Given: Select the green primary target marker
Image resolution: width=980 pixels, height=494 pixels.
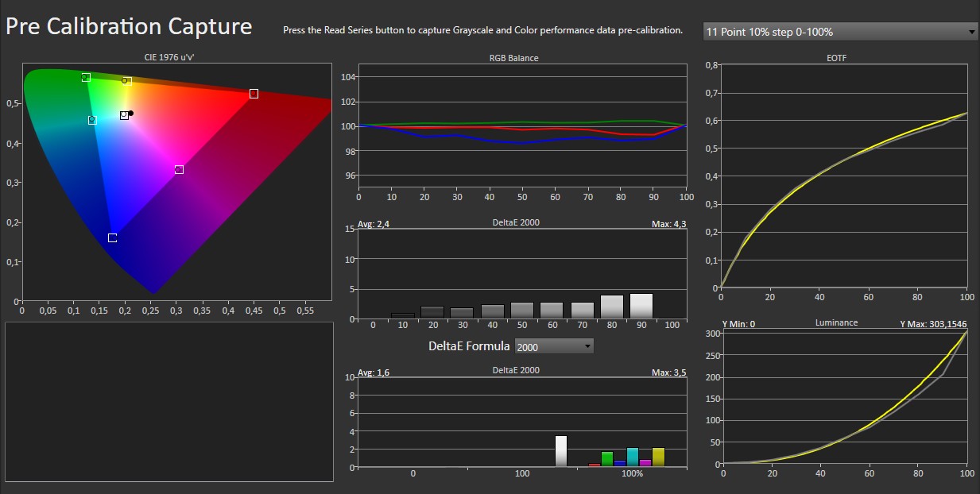Looking at the screenshot, I should (86, 77).
